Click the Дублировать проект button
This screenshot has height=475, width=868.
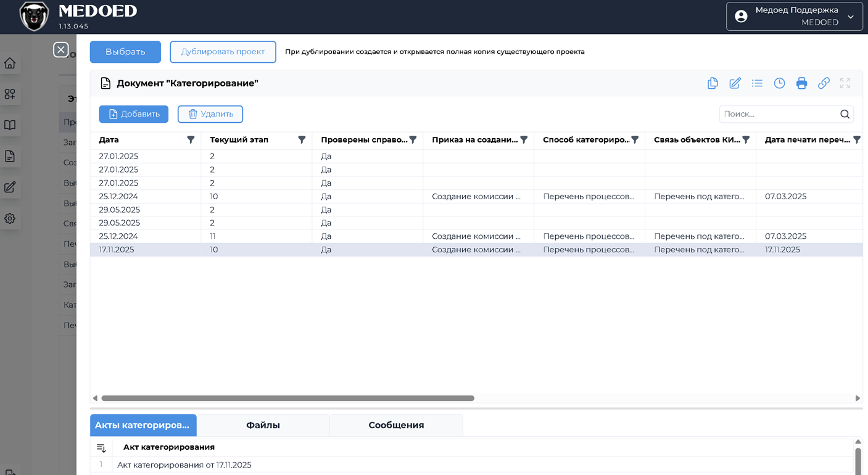pyautogui.click(x=223, y=52)
